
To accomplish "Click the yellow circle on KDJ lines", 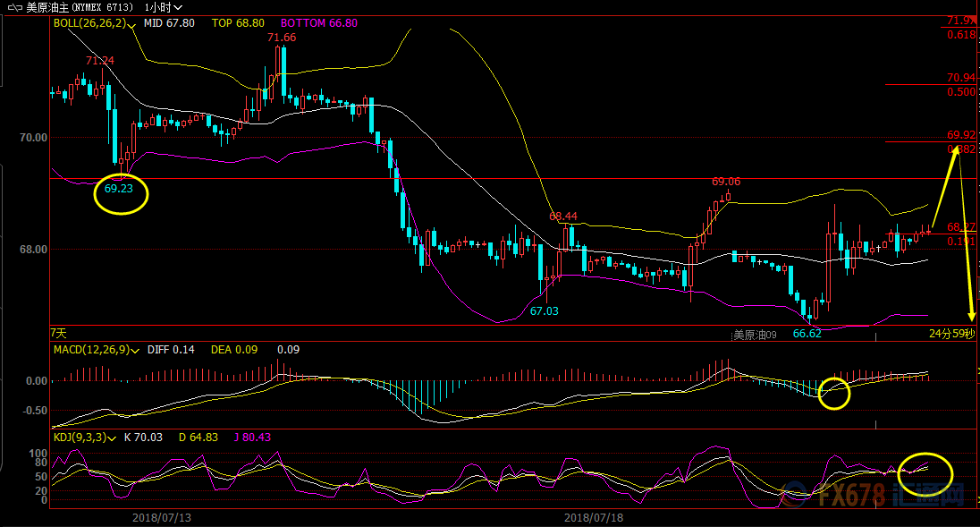I will (x=926, y=469).
